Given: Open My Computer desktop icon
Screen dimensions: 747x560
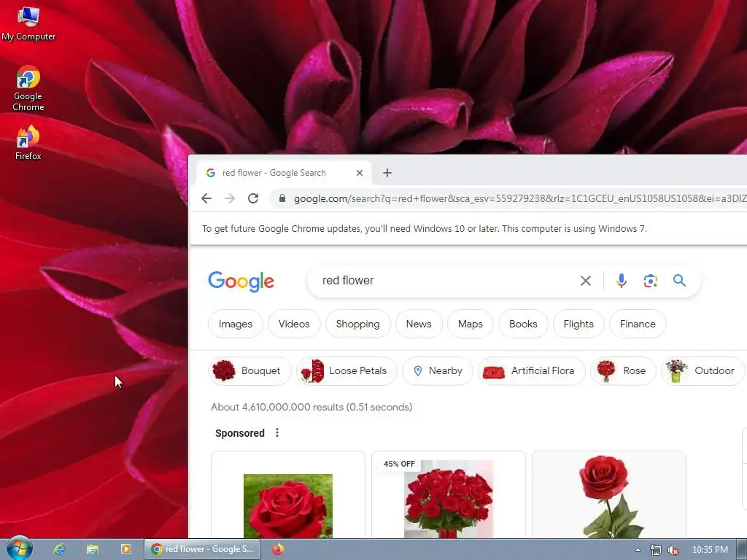Looking at the screenshot, I should [28, 24].
